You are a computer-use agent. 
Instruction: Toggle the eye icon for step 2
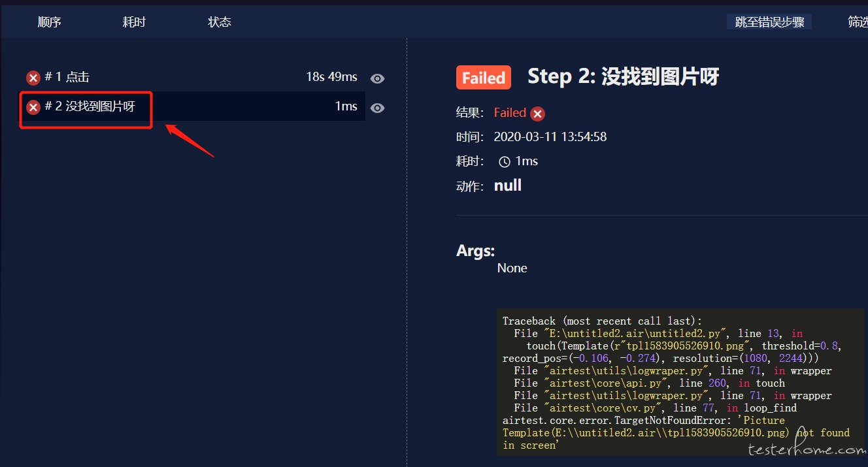377,108
